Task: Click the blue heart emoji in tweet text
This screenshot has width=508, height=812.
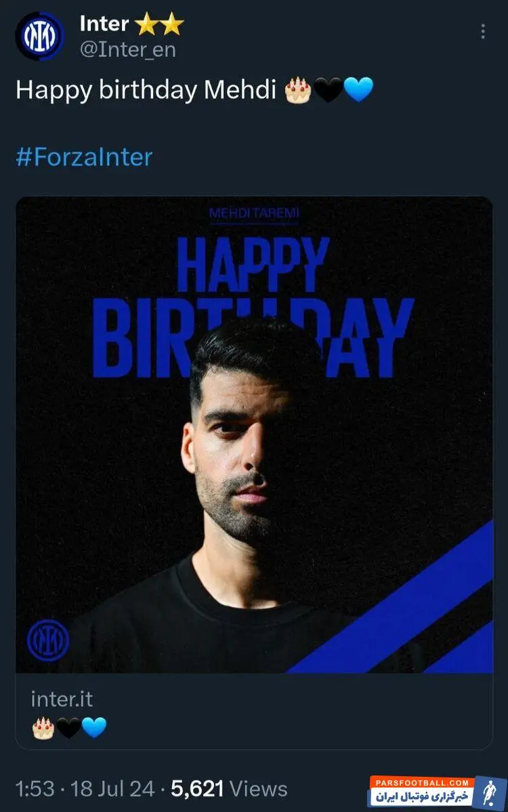Action: tap(358, 90)
